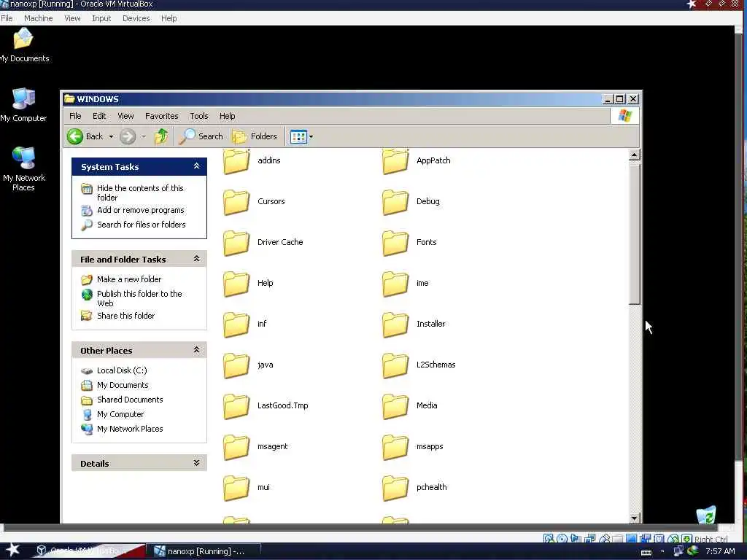This screenshot has height=560, width=747.
Task: Go to Shared Documents link
Action: click(130, 400)
